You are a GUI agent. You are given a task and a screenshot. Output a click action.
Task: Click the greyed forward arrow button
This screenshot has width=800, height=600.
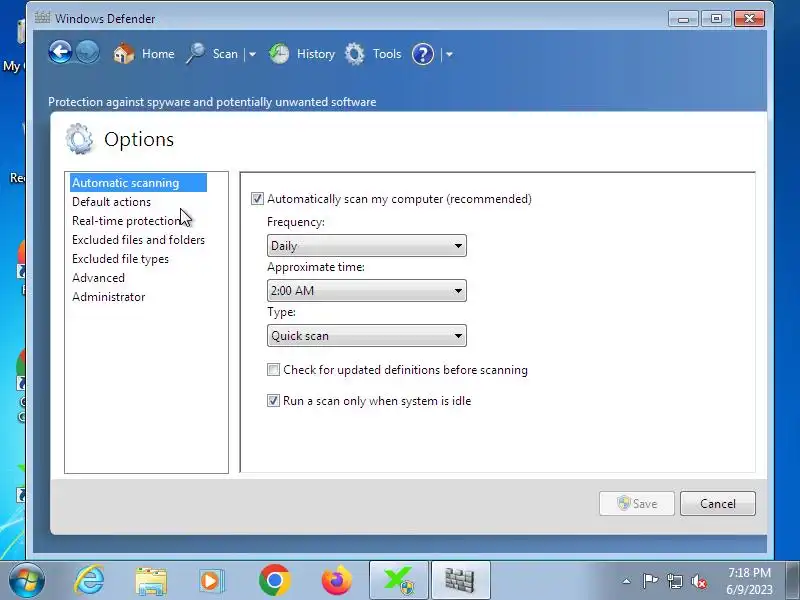point(88,53)
